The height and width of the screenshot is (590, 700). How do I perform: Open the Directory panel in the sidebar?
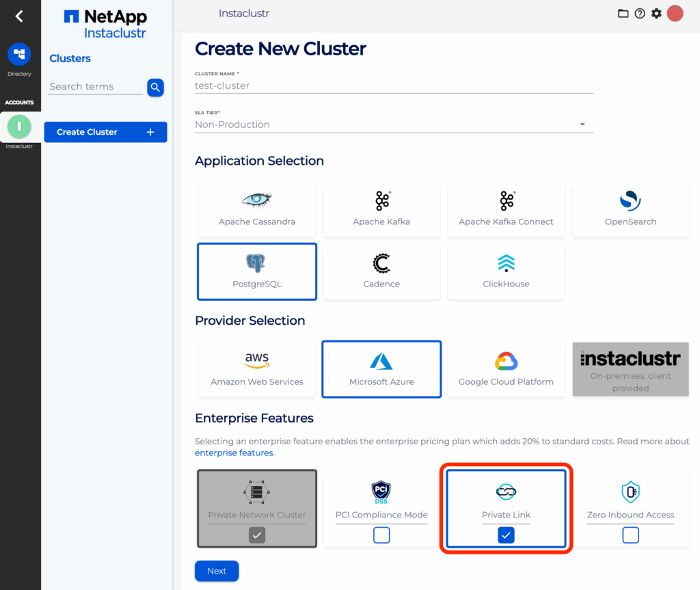click(20, 55)
